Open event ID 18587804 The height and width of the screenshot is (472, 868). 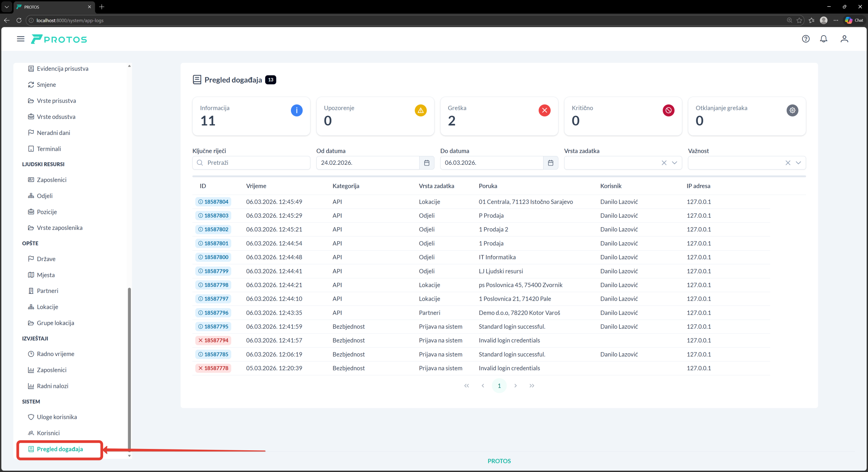pyautogui.click(x=213, y=202)
